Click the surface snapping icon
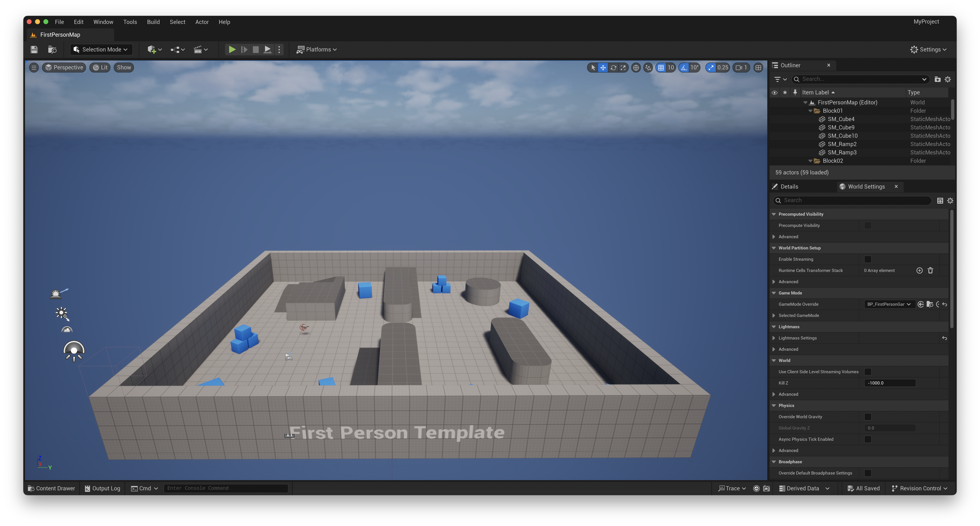This screenshot has height=526, width=980. point(648,68)
